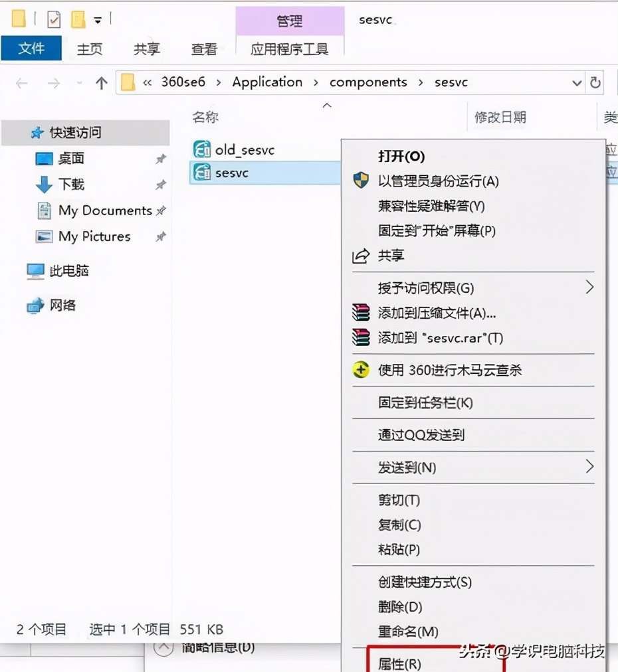618x672 pixels.
Task: Go back with the back arrow
Action: click(22, 83)
